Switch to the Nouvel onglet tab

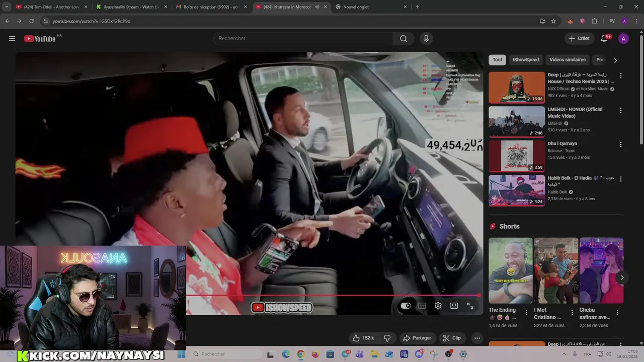tap(371, 7)
